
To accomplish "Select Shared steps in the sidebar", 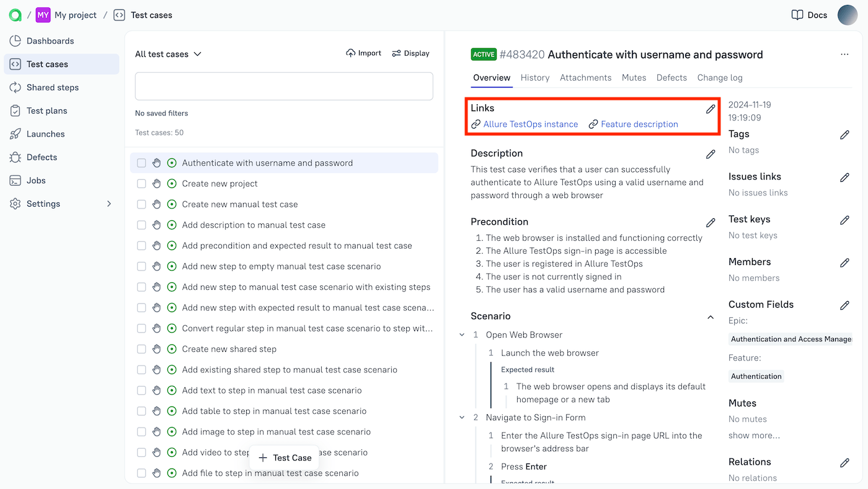I will 53,87.
